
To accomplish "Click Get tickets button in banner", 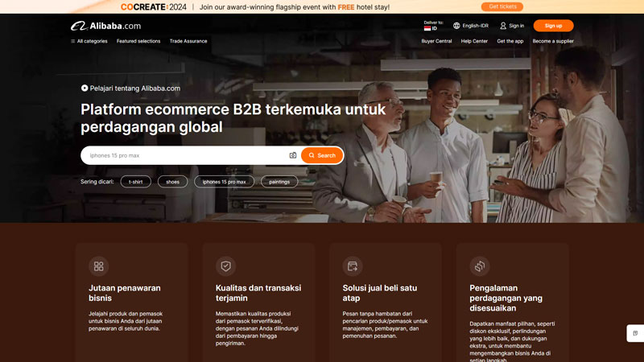I will pyautogui.click(x=502, y=6).
